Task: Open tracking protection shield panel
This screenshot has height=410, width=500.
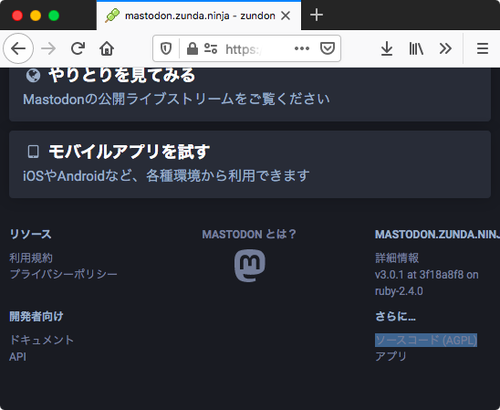Action: click(x=166, y=49)
